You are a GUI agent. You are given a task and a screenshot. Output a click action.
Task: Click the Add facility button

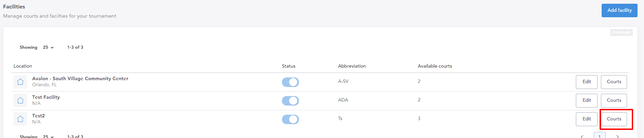(620, 10)
